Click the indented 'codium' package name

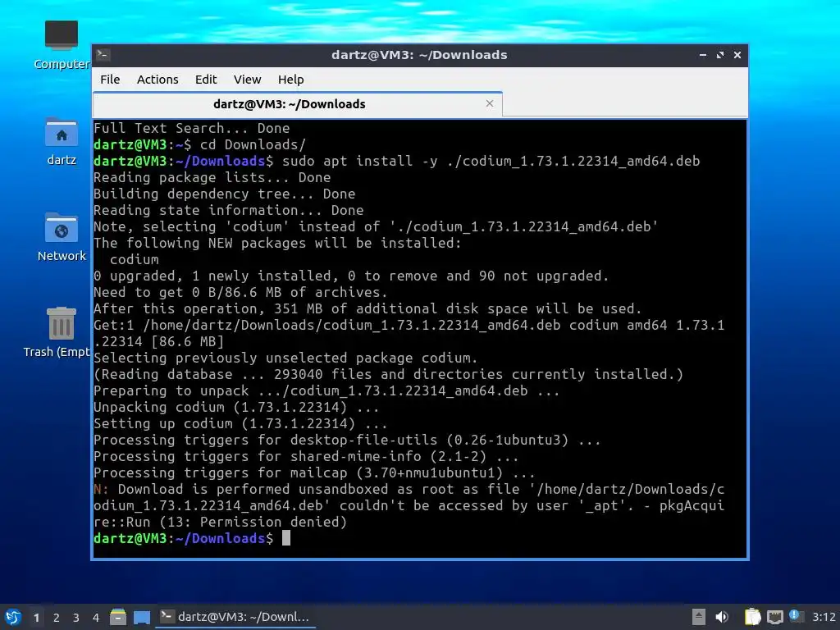tap(134, 259)
